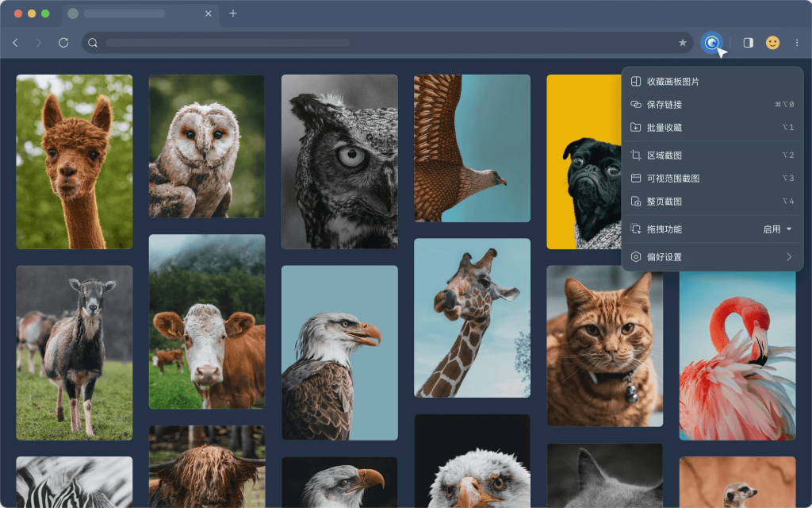Select 收藏画板图片 menu item
Viewport: 812px width, 508px height.
pos(672,82)
